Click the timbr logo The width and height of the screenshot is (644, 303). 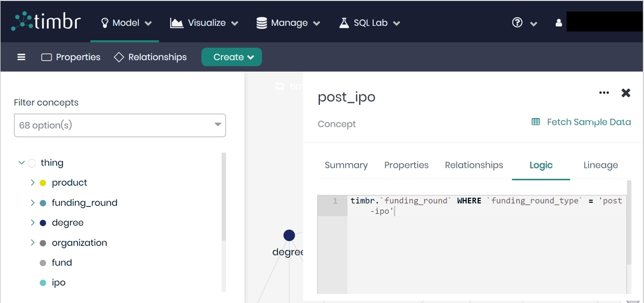click(45, 22)
